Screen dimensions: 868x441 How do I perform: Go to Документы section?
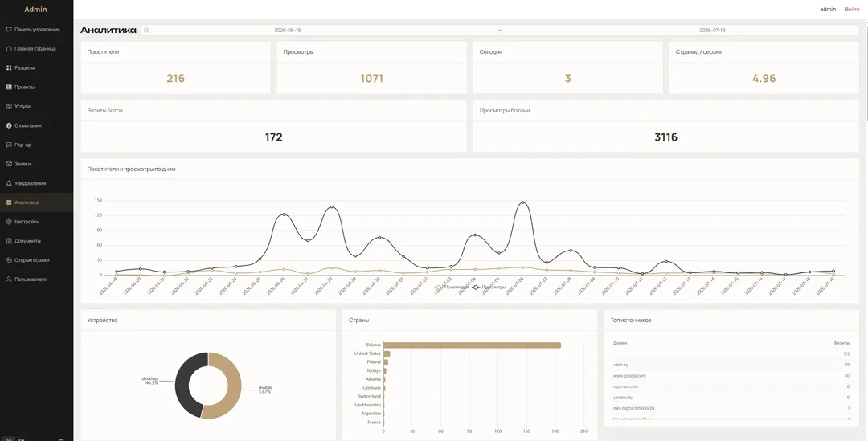[36, 241]
